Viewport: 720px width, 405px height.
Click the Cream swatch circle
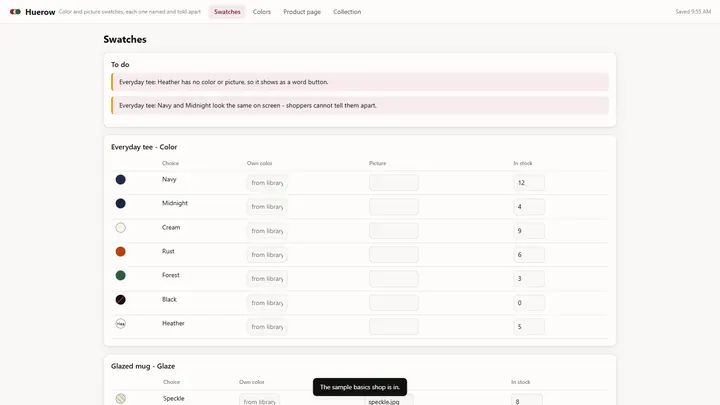120,228
